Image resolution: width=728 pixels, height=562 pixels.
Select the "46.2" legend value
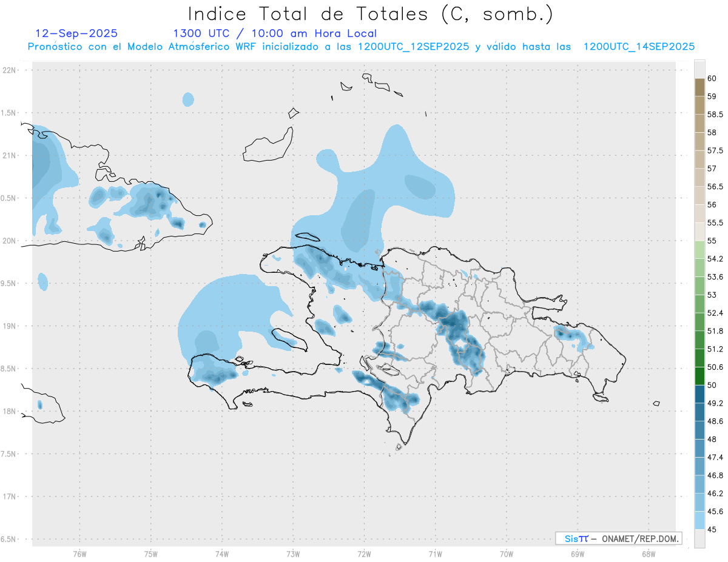(715, 493)
